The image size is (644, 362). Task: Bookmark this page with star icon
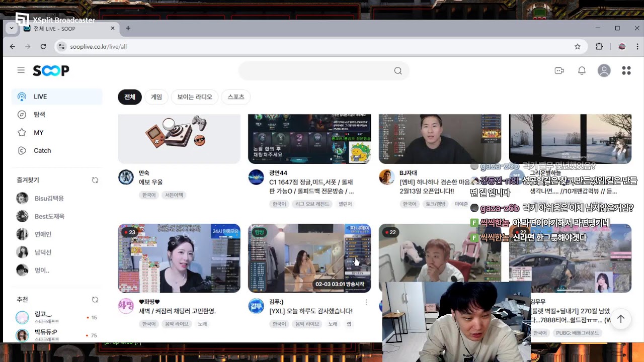578,46
